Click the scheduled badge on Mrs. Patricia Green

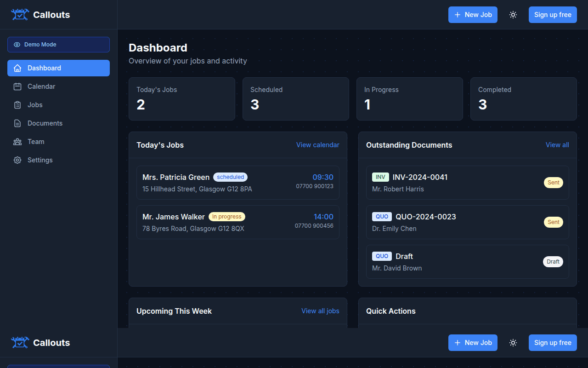coord(230,177)
